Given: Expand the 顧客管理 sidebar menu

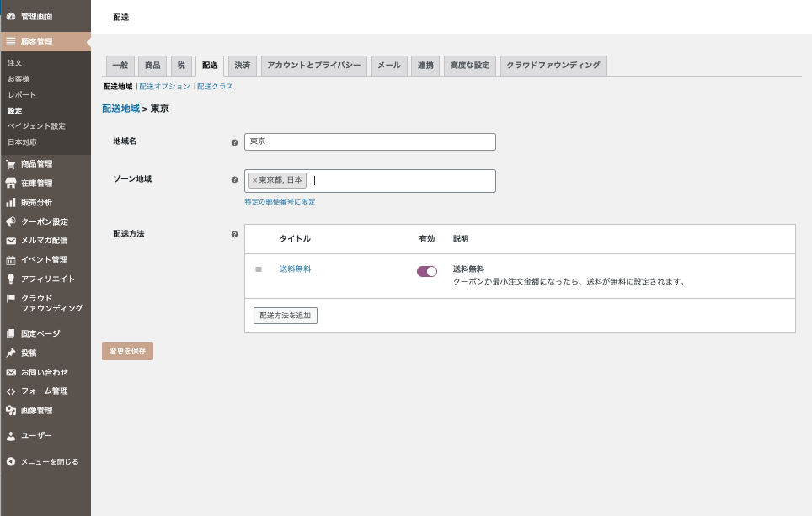Looking at the screenshot, I should click(45, 41).
